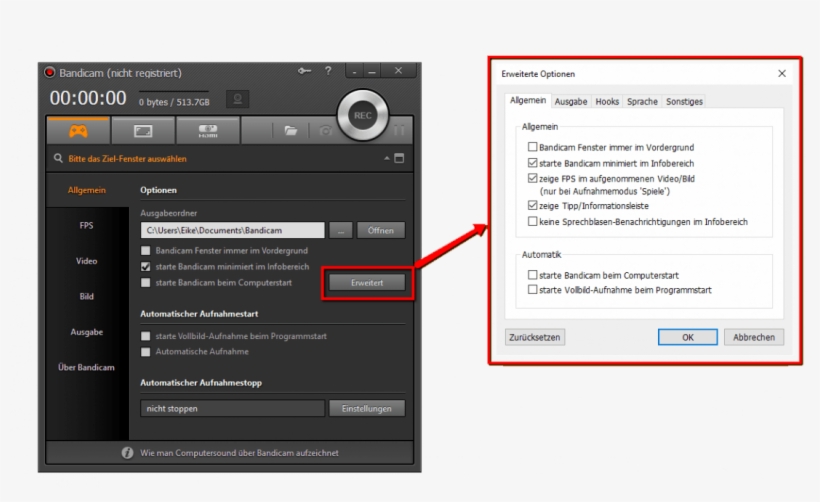Click the camera screenshot icon
Screen dimensions: 820x502
pyautogui.click(x=325, y=131)
